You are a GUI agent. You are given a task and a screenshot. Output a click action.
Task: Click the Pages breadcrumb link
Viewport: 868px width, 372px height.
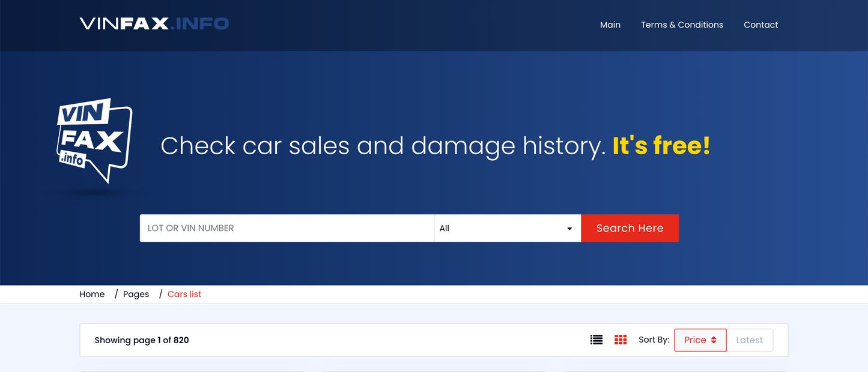[136, 294]
